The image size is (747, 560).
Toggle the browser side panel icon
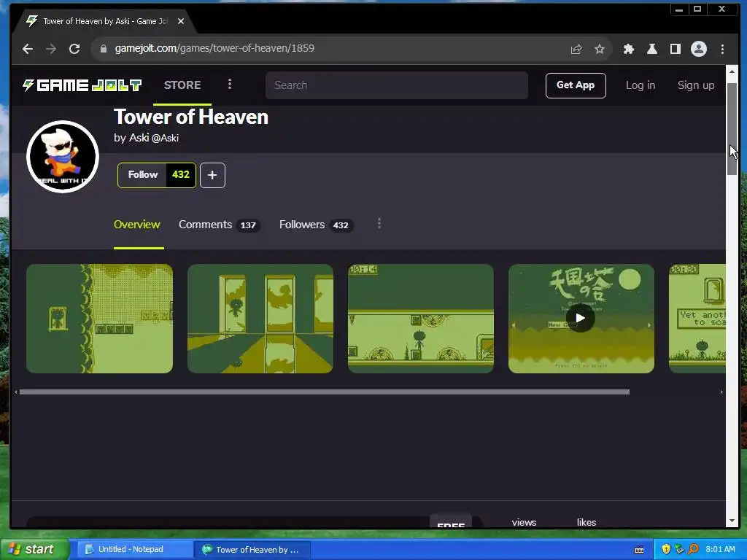[676, 49]
